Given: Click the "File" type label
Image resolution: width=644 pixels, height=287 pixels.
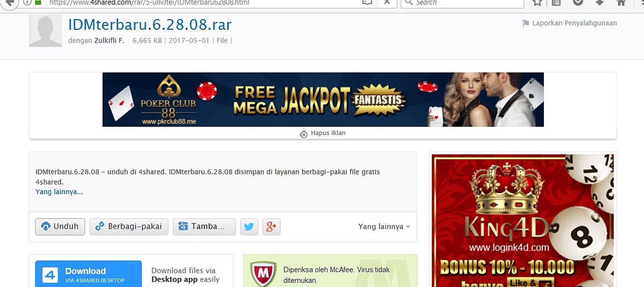Looking at the screenshot, I should pyautogui.click(x=222, y=40).
